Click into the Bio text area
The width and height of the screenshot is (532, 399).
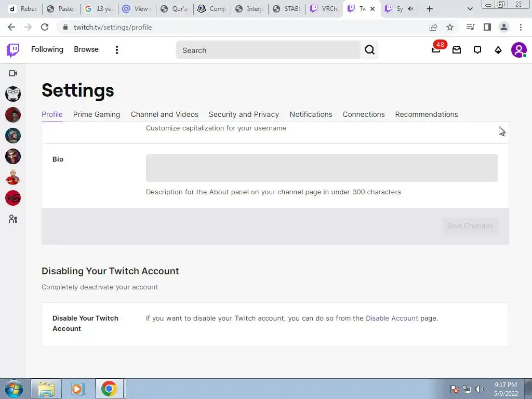tap(322, 168)
